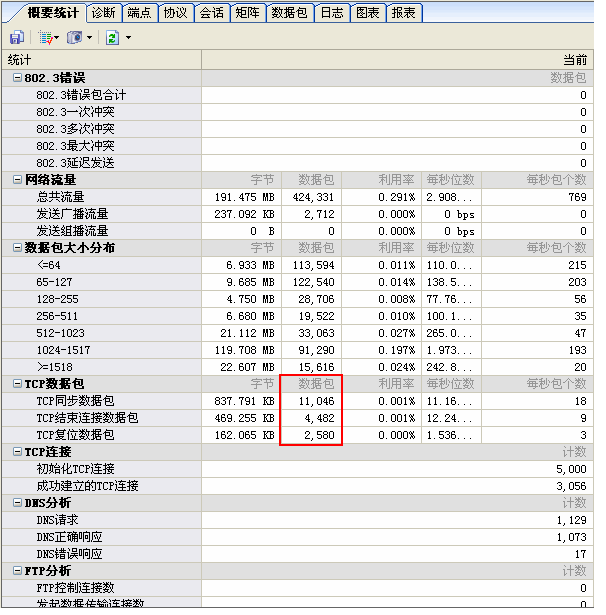Select the 1024-1517 packet size row
Viewport: 606px width, 615px height.
297,350
